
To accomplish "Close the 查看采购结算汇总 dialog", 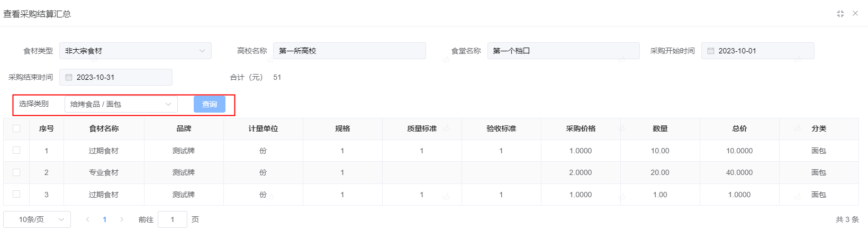I will pyautogui.click(x=855, y=13).
